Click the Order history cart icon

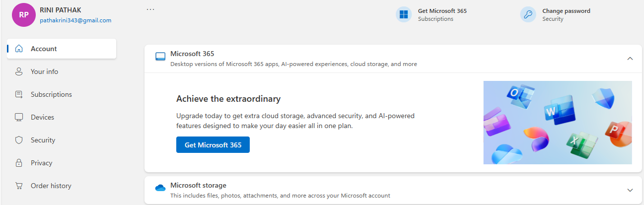point(19,186)
